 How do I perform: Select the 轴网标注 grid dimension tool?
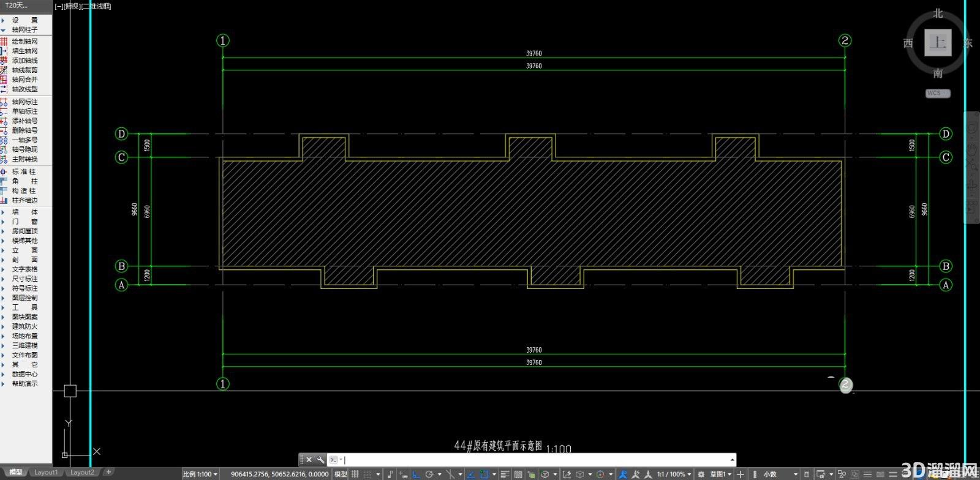click(x=24, y=102)
